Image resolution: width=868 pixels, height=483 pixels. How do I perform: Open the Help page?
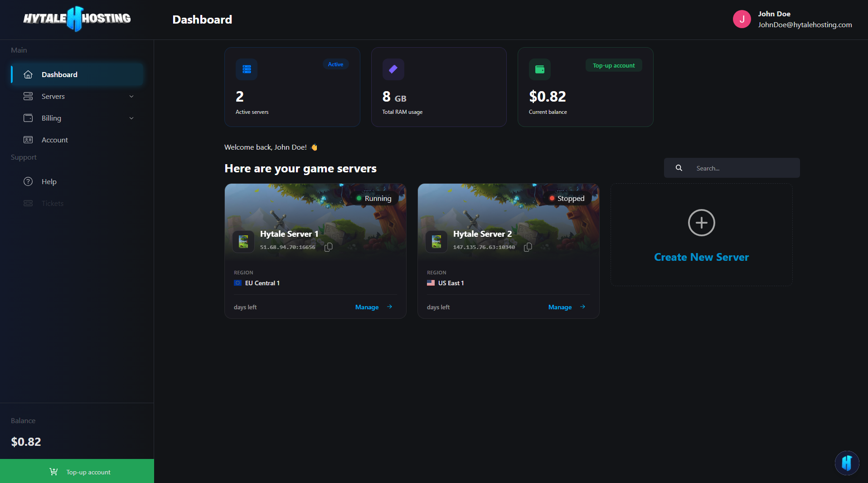pos(77,181)
